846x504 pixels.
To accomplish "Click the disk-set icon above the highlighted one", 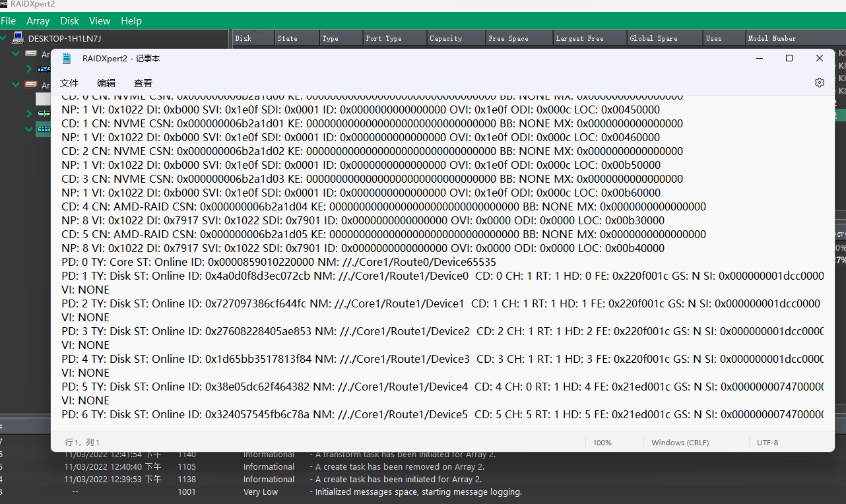I will click(x=44, y=114).
